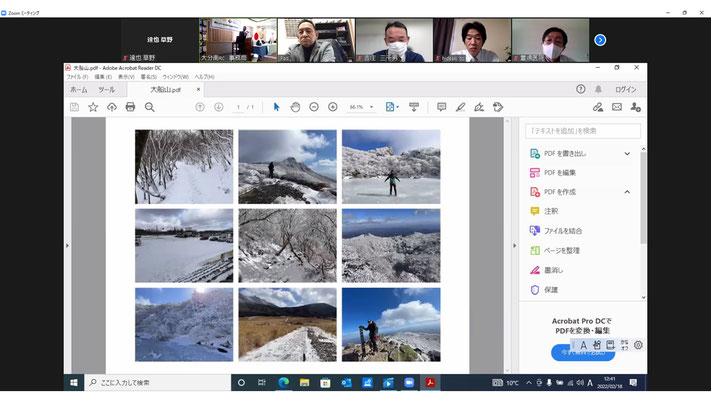The width and height of the screenshot is (711, 400).
Task: Click the share link pen icon
Action: (x=598, y=107)
